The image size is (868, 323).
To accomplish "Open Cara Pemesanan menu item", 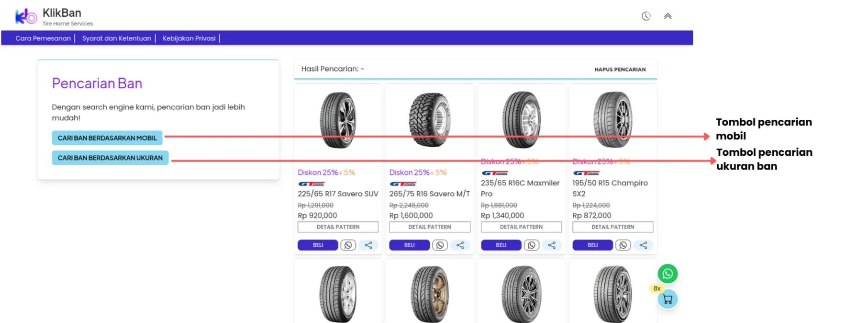I will point(43,38).
